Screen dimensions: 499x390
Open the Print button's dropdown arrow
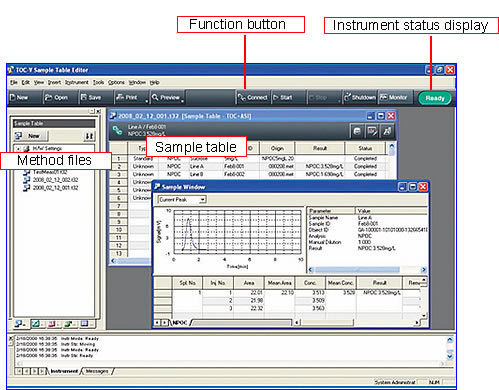147,100
